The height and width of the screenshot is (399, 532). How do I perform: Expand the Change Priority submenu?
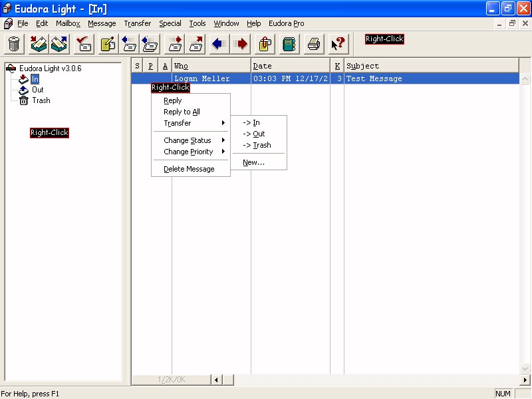pos(191,152)
